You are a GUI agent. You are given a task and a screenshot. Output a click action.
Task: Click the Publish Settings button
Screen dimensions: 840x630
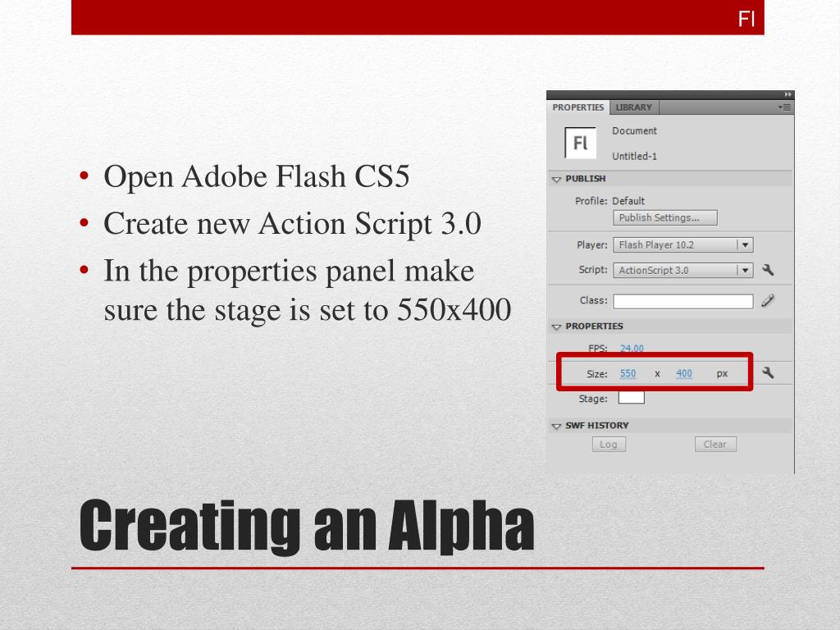664,217
